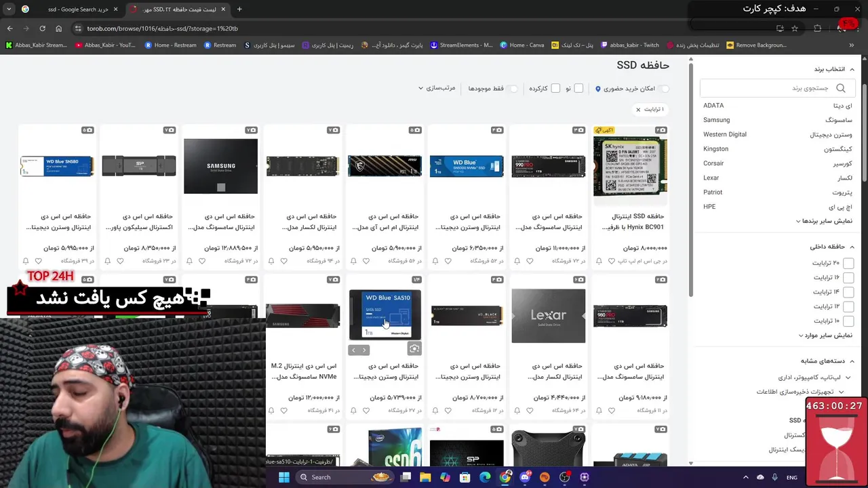
Task: Click the bell alert icon on the Hynix BC901 card
Action: click(x=599, y=261)
